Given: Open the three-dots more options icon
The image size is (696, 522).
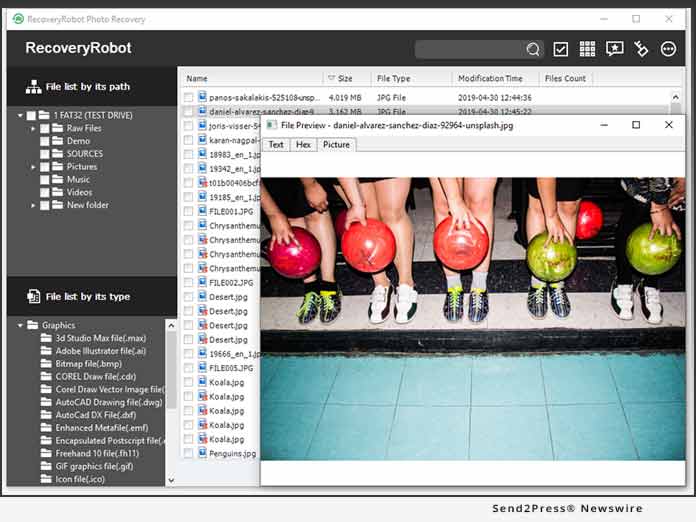Looking at the screenshot, I should click(668, 49).
